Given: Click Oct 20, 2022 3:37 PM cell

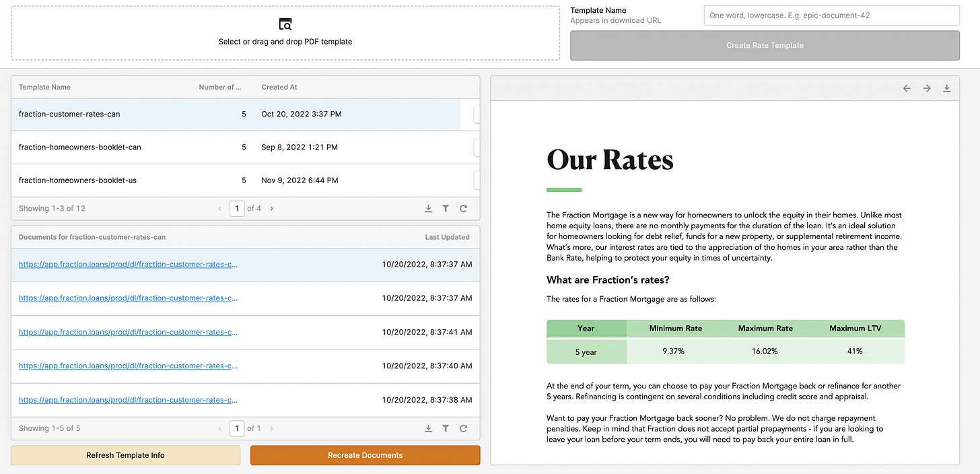Looking at the screenshot, I should coord(302,114).
